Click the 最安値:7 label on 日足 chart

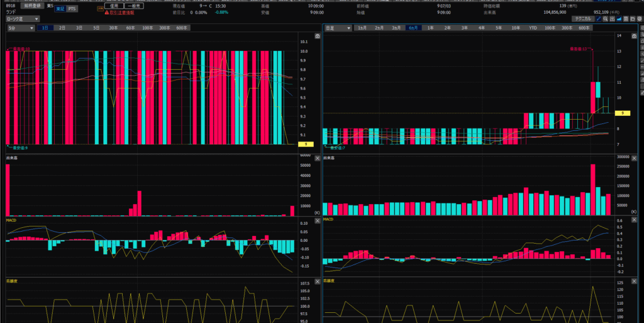338,148
